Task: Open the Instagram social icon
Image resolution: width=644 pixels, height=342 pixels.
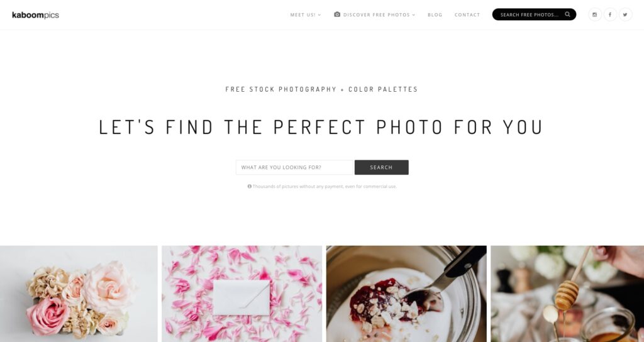Action: (595, 15)
